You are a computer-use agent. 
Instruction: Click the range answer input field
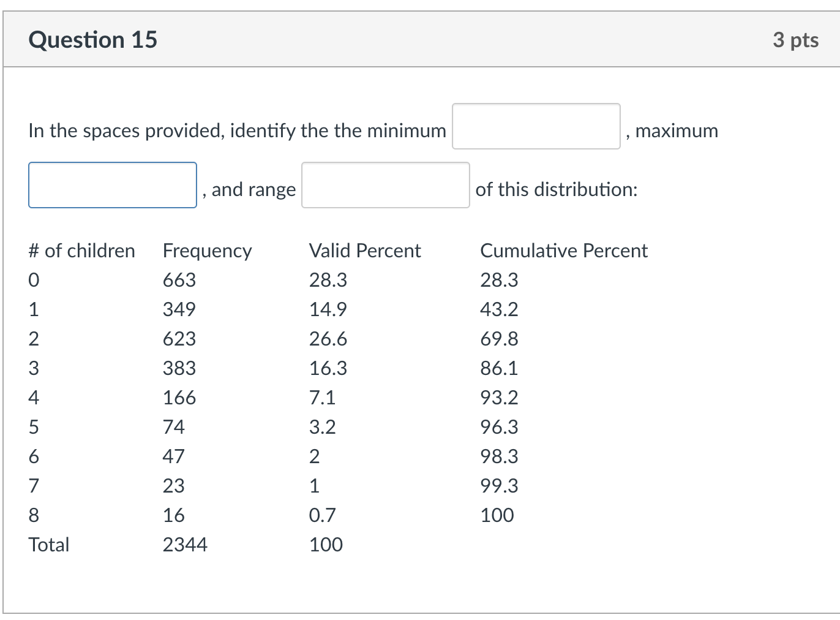[x=384, y=185]
